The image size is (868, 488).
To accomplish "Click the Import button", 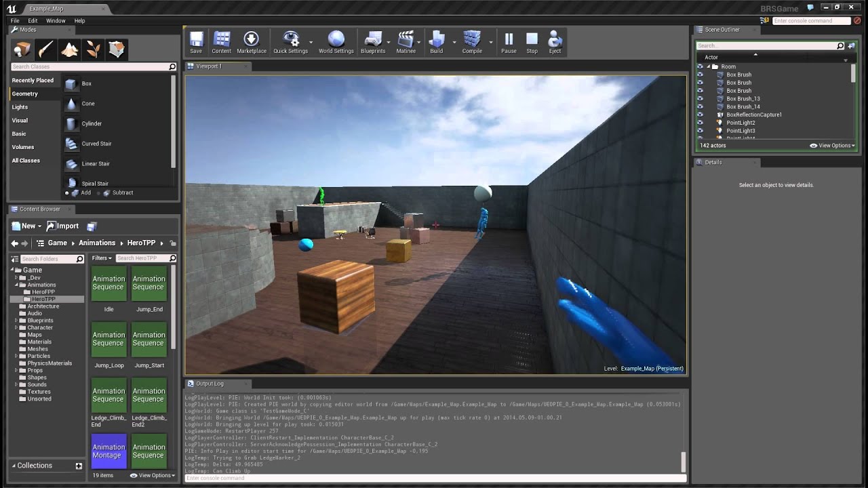I will 62,226.
